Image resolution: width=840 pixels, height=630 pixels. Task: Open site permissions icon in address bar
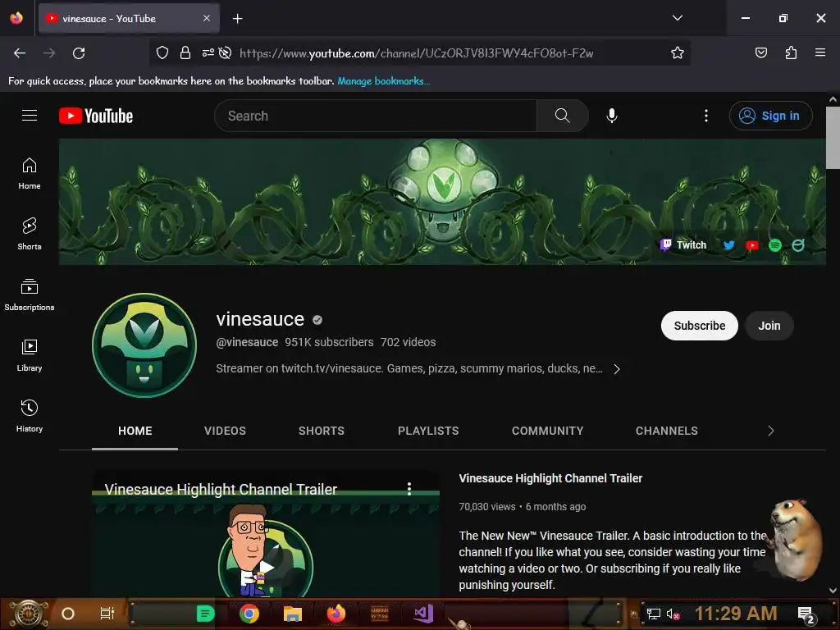click(208, 52)
